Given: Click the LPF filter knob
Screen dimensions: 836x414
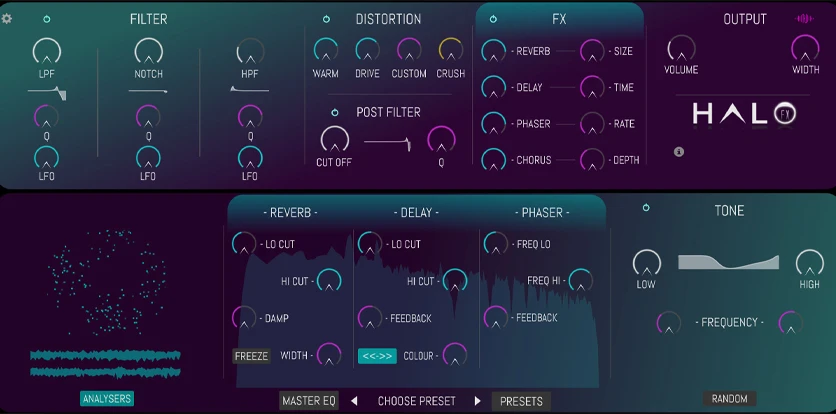Looking at the screenshot, I should [x=47, y=52].
